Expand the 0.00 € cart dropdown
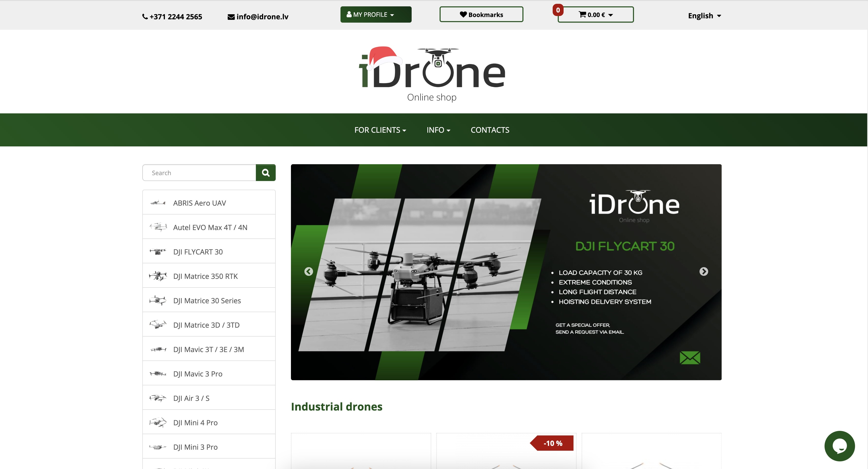 click(x=595, y=14)
